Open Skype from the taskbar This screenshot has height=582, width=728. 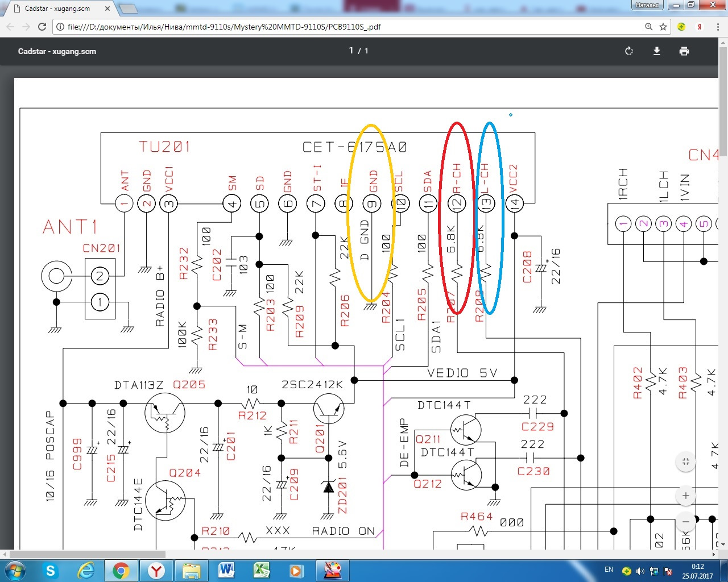point(51,571)
